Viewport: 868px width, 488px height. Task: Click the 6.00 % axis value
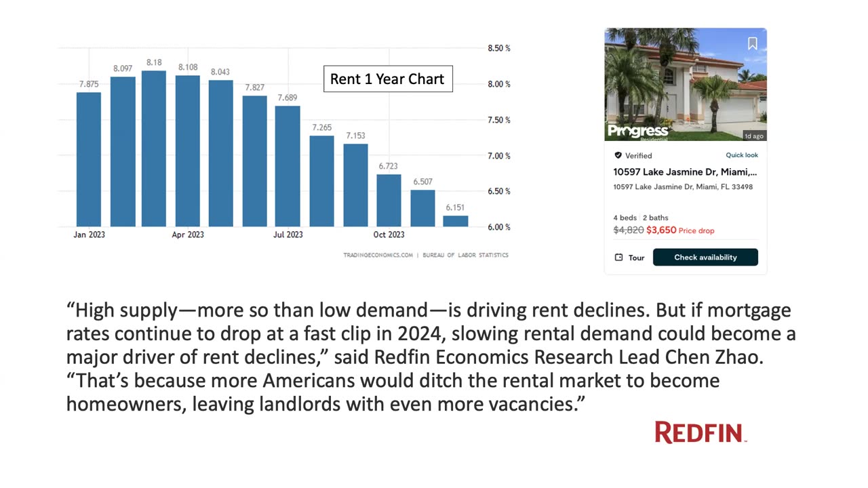click(x=499, y=227)
